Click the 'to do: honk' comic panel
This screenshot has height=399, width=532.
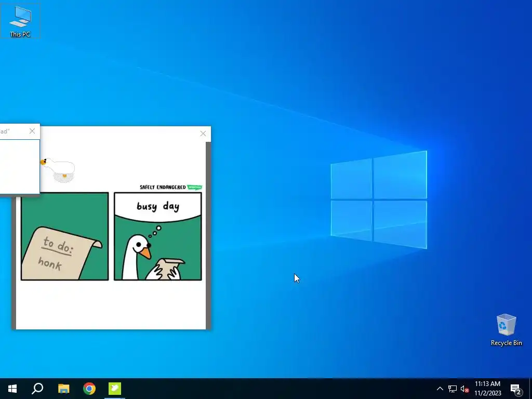tap(65, 236)
